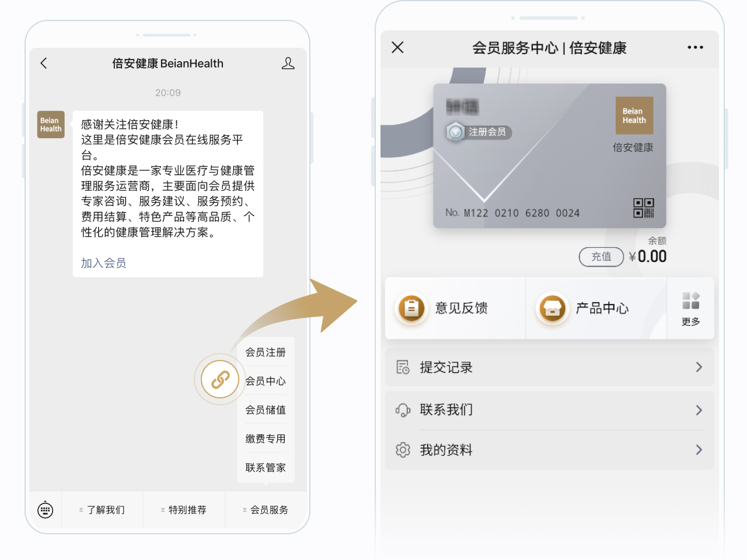Choose 会员储值 in popup menu
Image resolution: width=747 pixels, height=560 pixels.
point(266,409)
